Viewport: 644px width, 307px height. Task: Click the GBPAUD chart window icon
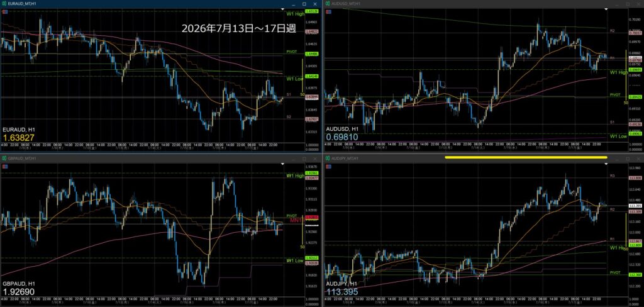(5, 159)
